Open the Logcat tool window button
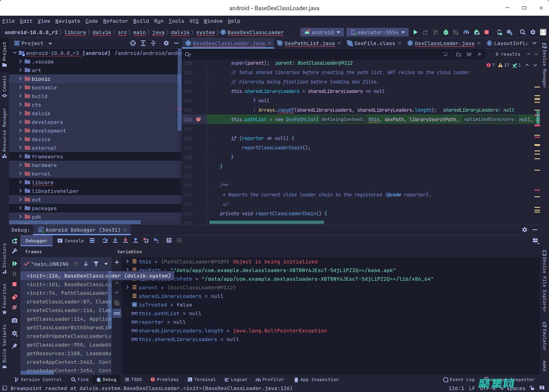 point(236,379)
